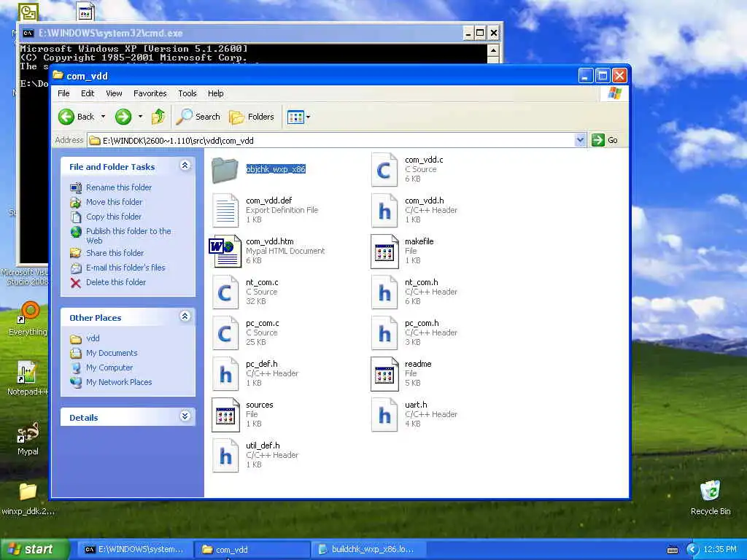Viewport: 747px width, 560px height.
Task: Select the util_def.h header icon
Action: 225,456
